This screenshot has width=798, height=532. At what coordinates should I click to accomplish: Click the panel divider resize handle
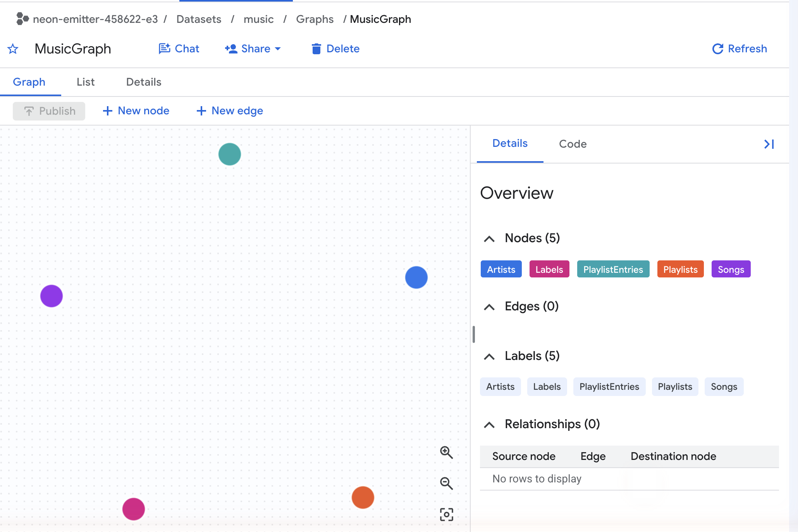click(473, 334)
